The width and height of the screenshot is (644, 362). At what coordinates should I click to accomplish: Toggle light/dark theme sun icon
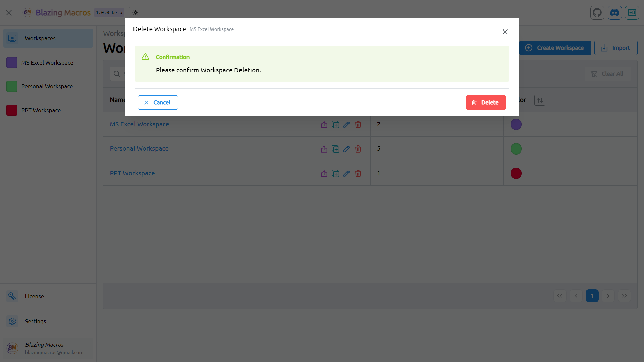(x=135, y=13)
